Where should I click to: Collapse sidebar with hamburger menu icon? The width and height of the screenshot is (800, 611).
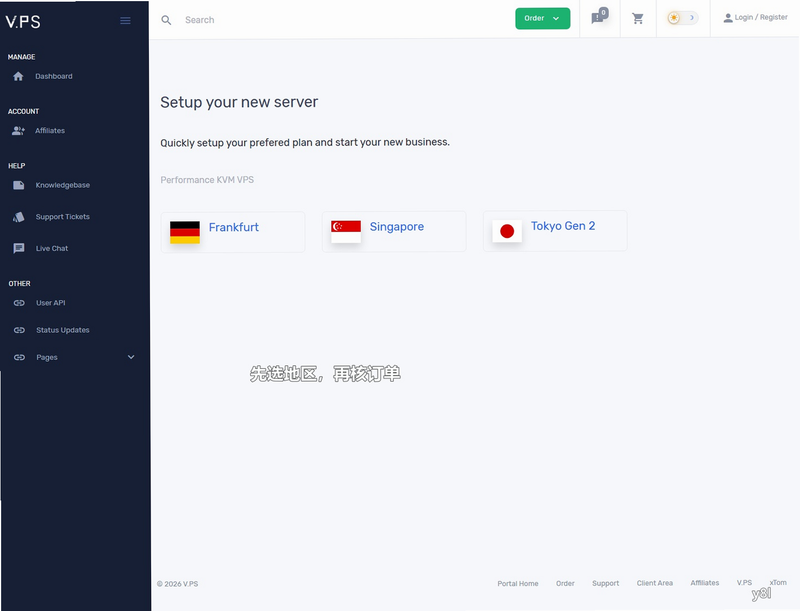tap(125, 20)
